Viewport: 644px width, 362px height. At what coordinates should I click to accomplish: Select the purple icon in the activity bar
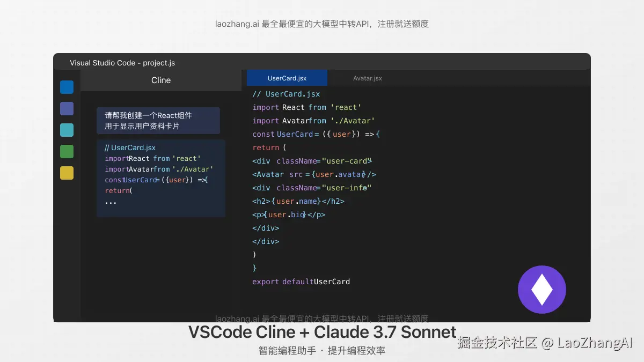pyautogui.click(x=67, y=108)
